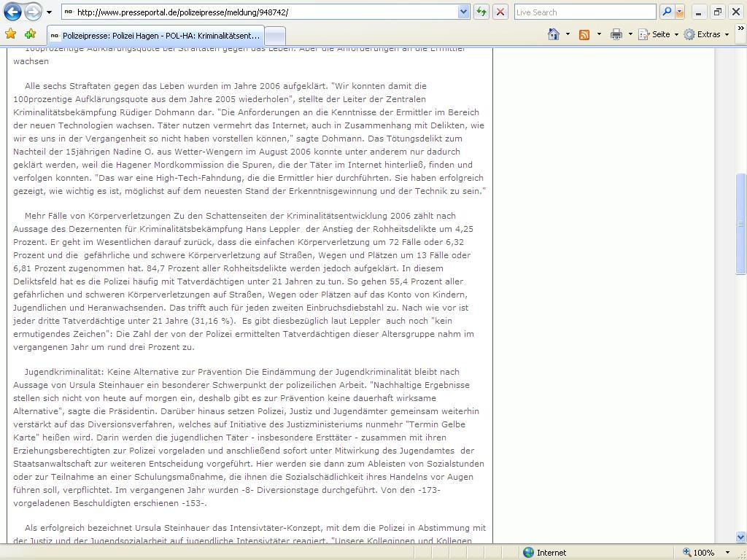Image resolution: width=747 pixels, height=560 pixels.
Task: Open the Seite menu
Action: (x=659, y=34)
